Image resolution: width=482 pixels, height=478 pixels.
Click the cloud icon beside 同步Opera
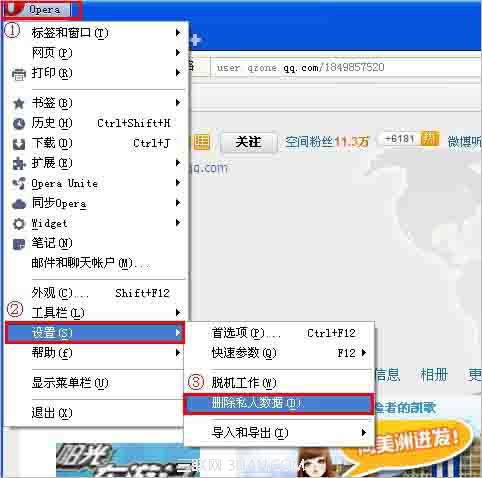tap(19, 204)
